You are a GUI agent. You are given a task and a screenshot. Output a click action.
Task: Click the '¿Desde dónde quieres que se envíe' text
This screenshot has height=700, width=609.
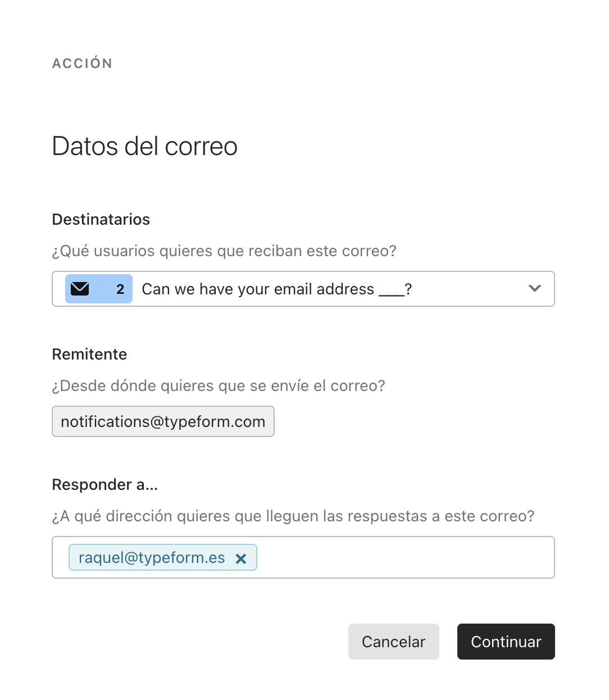(219, 385)
